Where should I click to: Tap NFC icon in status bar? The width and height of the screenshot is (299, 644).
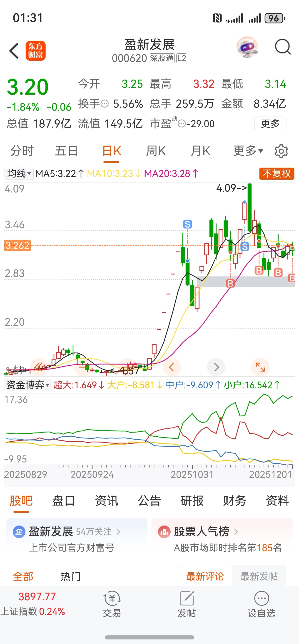(217, 18)
